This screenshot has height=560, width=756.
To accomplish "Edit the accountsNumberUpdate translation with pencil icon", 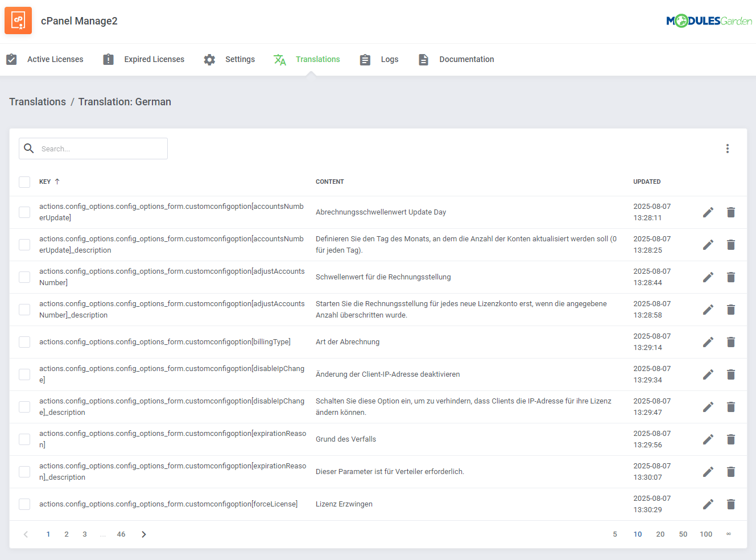I will click(708, 212).
